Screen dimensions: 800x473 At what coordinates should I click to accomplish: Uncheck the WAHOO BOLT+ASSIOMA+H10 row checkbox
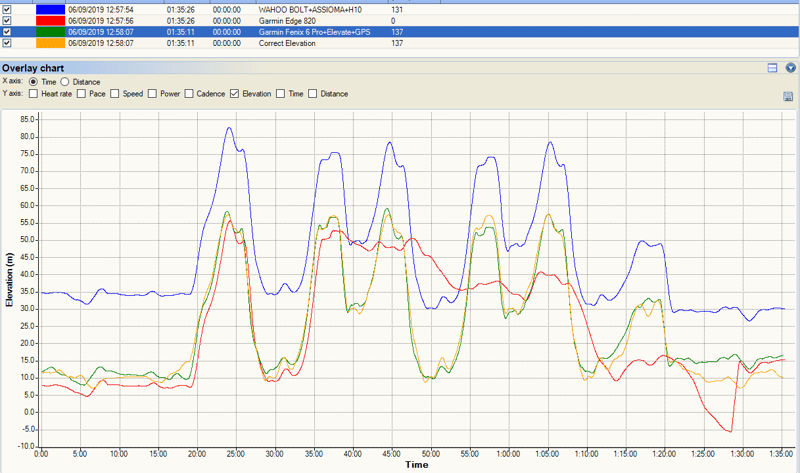[7, 8]
